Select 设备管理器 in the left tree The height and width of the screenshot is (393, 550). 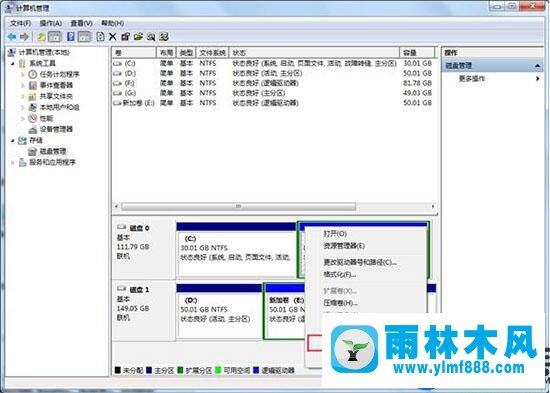56,129
